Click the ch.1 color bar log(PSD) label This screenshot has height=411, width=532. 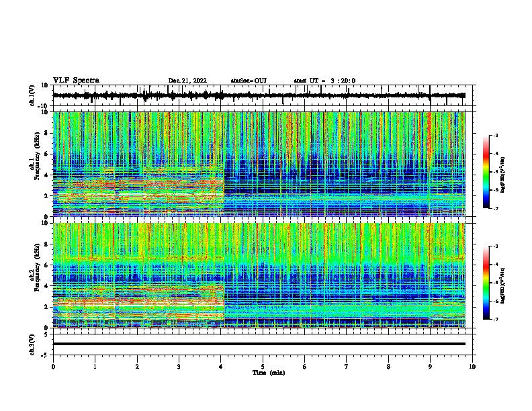click(503, 175)
